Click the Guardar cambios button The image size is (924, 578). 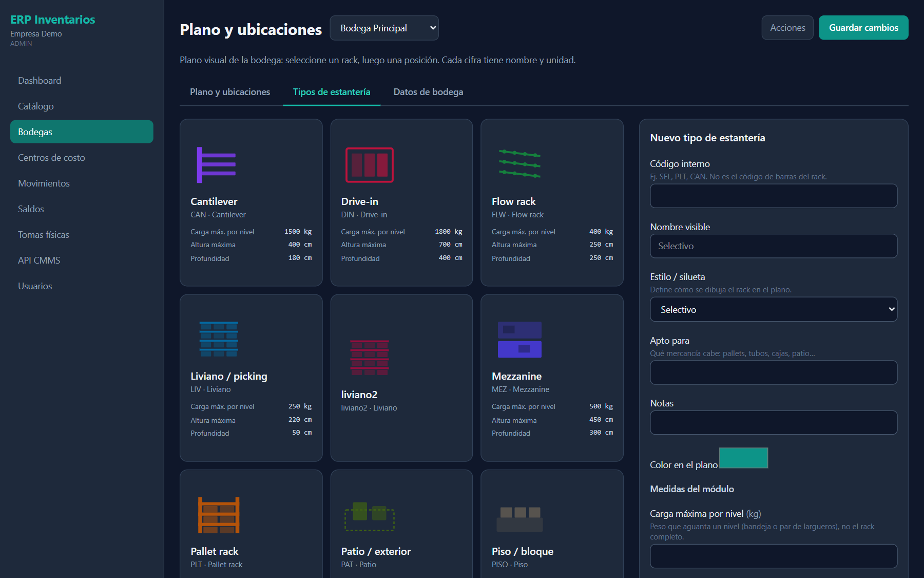(x=863, y=28)
